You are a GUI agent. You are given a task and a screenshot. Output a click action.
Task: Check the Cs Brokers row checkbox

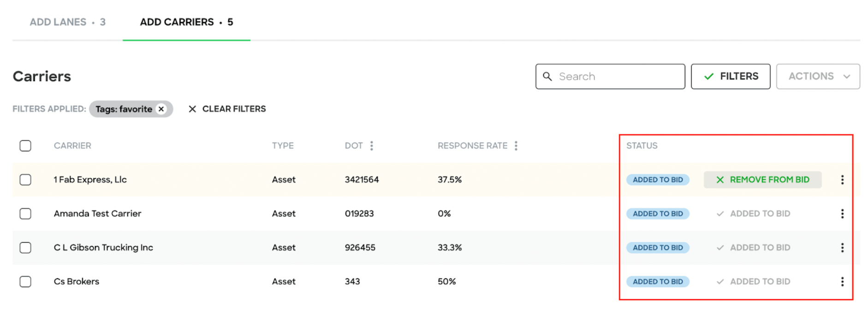tap(25, 282)
